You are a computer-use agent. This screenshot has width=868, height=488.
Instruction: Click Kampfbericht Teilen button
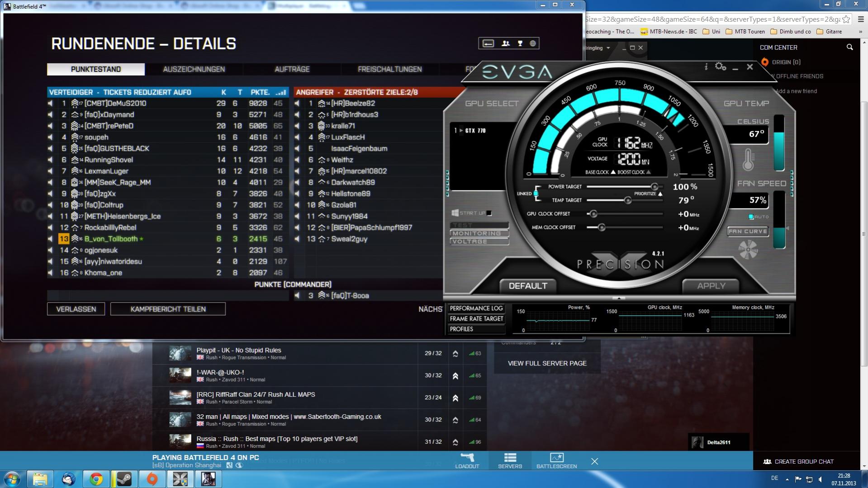click(x=168, y=309)
